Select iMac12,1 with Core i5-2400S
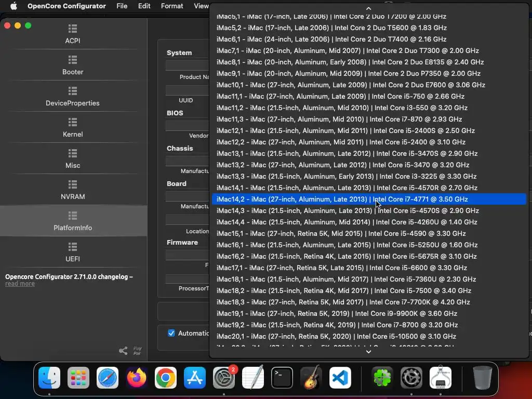532x399 pixels. click(x=369, y=130)
